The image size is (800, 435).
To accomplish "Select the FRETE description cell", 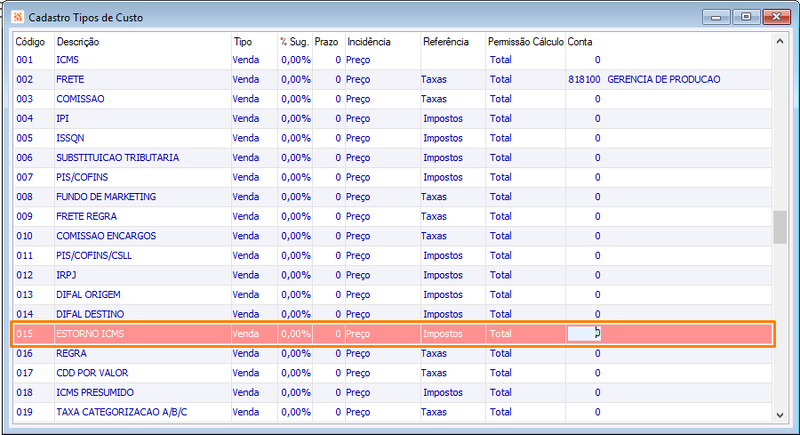I will pyautogui.click(x=70, y=80).
